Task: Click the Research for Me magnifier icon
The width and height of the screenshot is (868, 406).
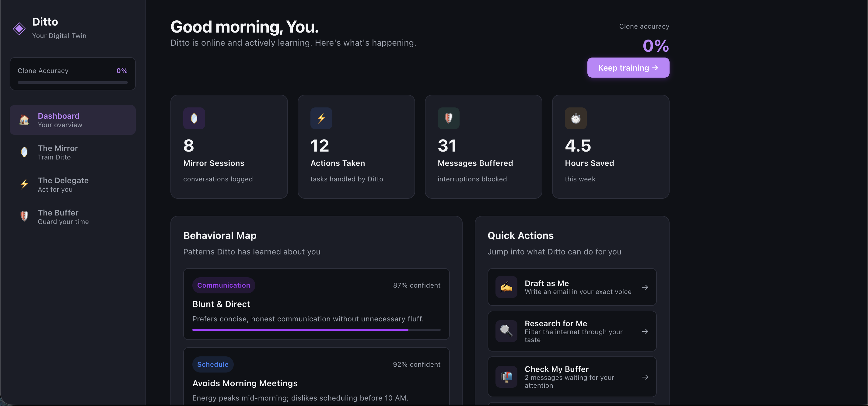Action: 506,331
